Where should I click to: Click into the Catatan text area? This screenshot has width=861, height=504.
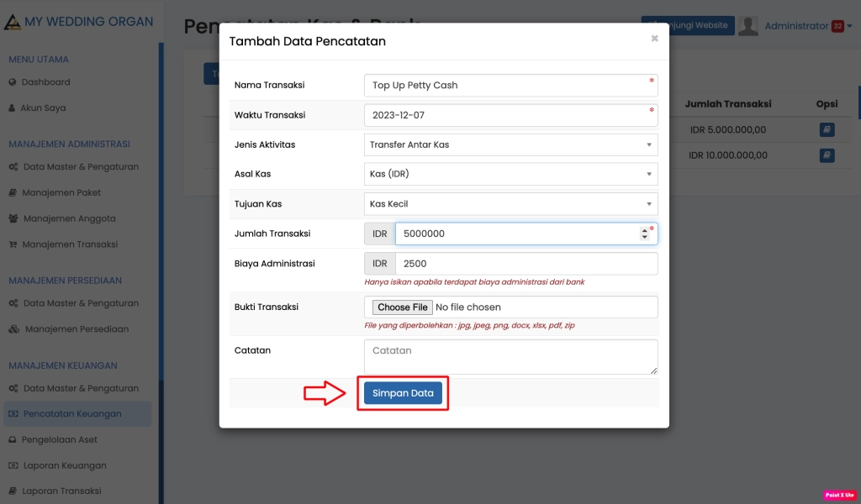[510, 356]
